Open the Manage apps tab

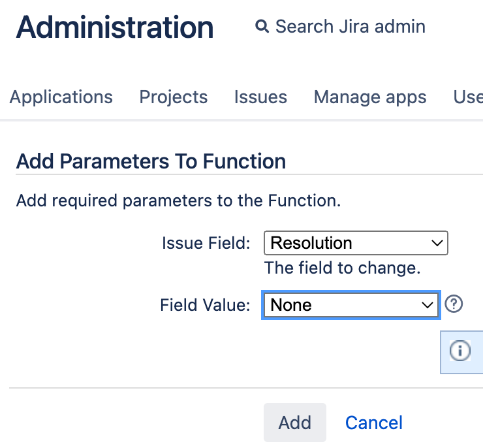coord(370,97)
